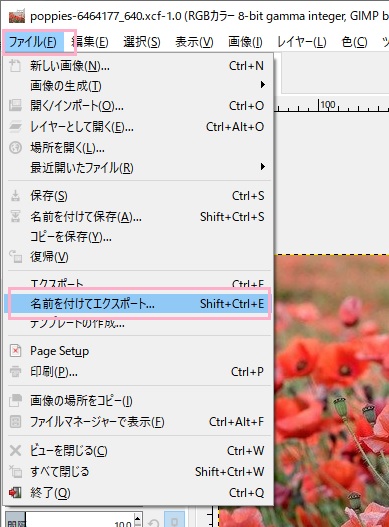Choose 保存(S) menu entry
Viewport: 389px width, 527px height.
click(139, 196)
